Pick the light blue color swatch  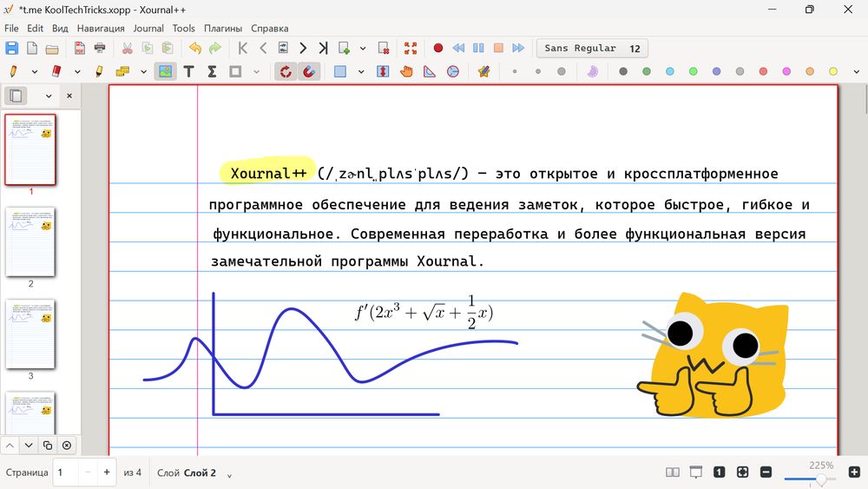(670, 71)
